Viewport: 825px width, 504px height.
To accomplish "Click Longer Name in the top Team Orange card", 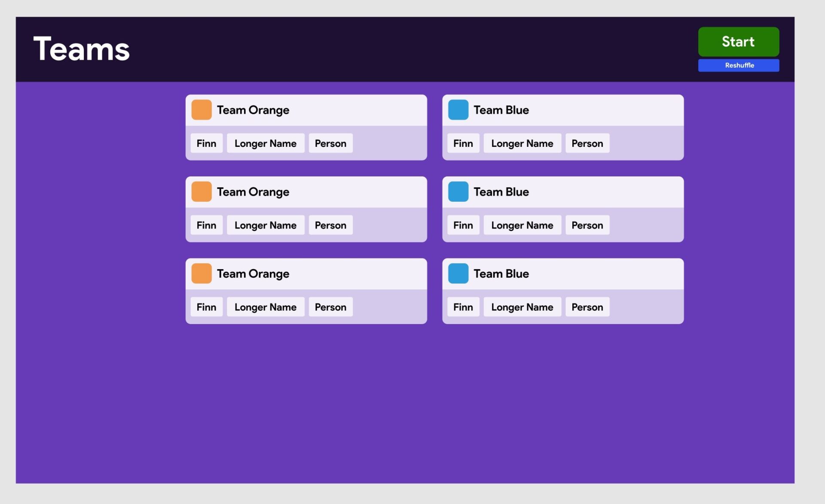I will [x=265, y=143].
